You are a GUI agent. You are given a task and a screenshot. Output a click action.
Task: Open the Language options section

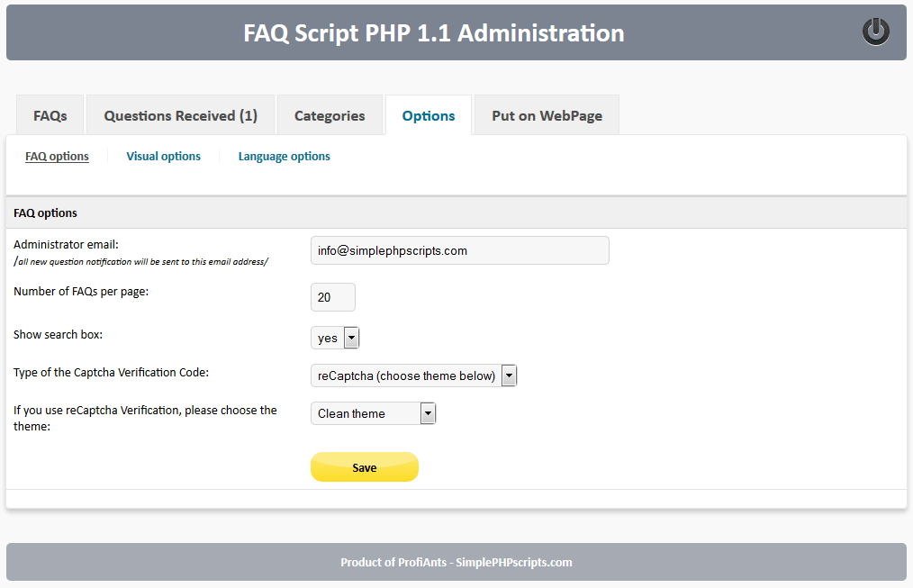(x=284, y=156)
